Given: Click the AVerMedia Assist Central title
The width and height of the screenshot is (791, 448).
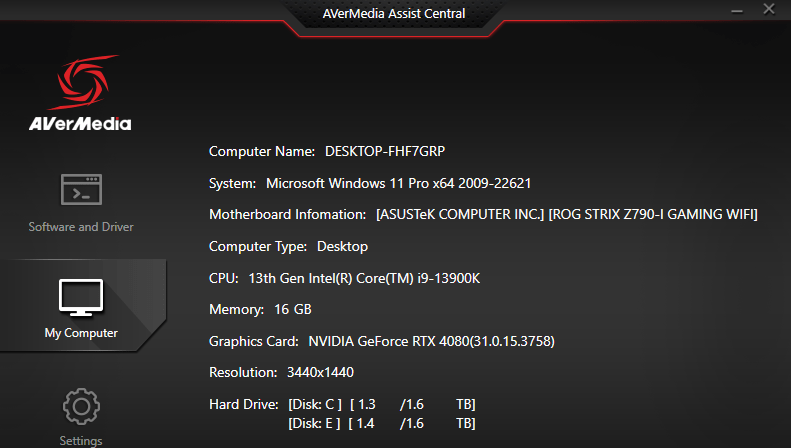Looking at the screenshot, I should [394, 14].
